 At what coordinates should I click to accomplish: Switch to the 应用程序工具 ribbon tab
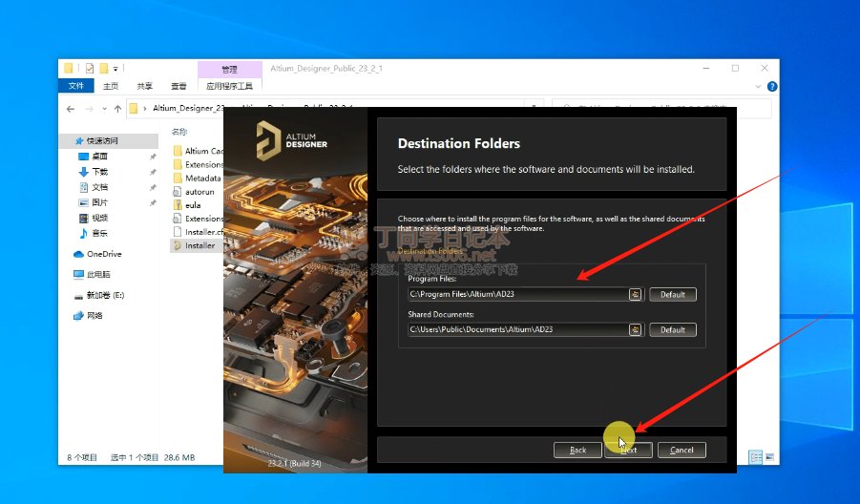tap(230, 86)
